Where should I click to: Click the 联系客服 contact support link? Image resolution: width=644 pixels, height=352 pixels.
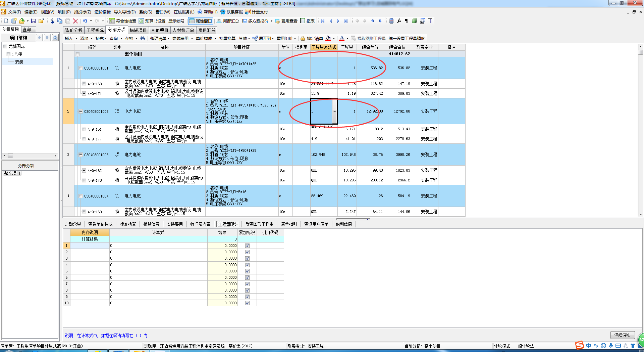click(x=231, y=12)
